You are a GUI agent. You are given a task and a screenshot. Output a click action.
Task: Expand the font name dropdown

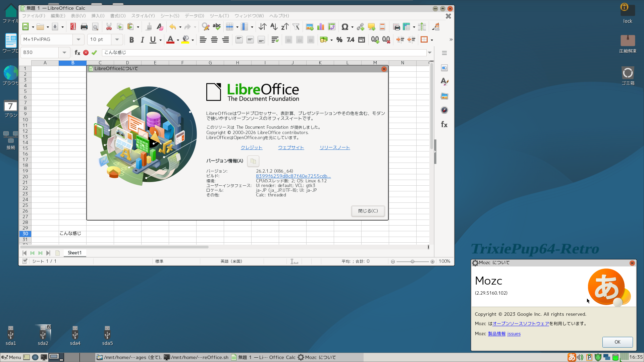78,40
